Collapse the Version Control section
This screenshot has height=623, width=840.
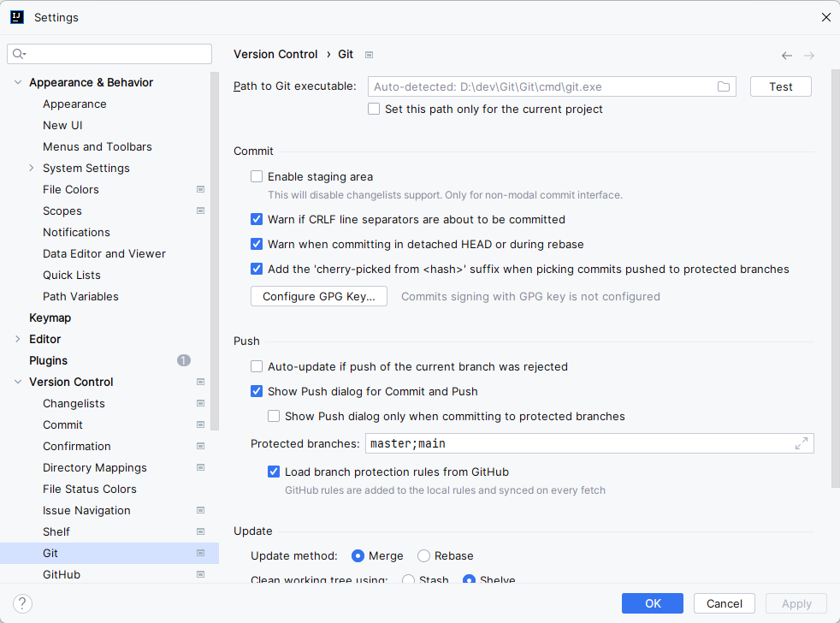coord(18,382)
